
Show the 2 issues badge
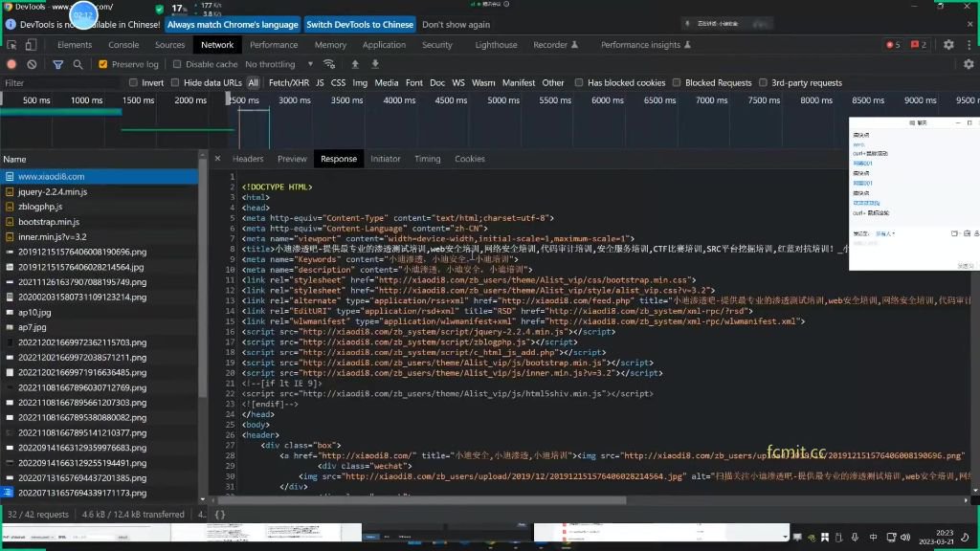919,45
